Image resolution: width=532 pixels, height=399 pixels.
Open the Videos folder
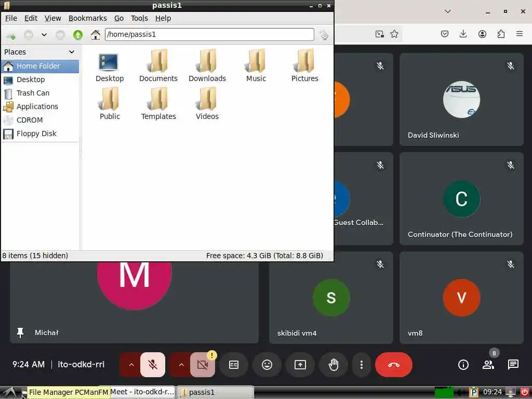click(207, 104)
